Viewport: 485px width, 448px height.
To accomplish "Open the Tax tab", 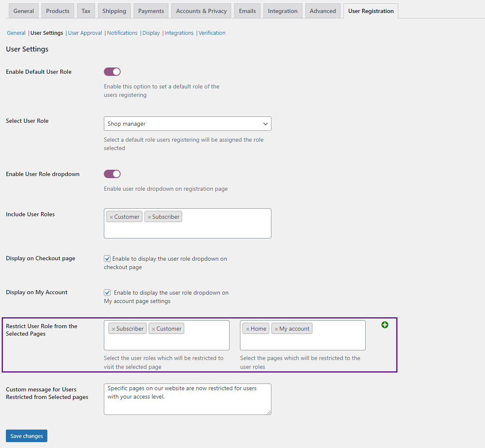I will pyautogui.click(x=86, y=11).
